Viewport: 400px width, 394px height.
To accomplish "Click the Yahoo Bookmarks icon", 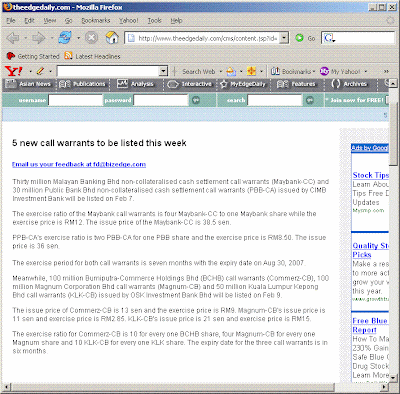I will point(275,71).
